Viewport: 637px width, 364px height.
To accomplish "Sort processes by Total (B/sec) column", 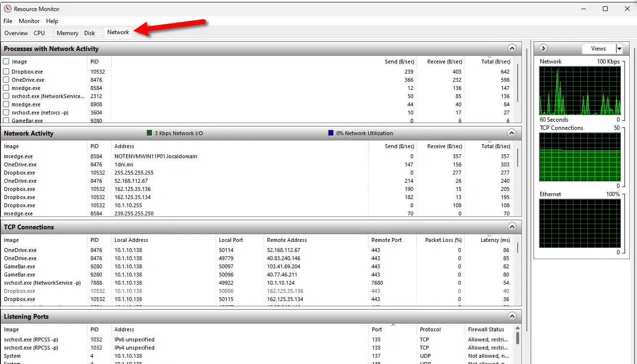I will 496,62.
